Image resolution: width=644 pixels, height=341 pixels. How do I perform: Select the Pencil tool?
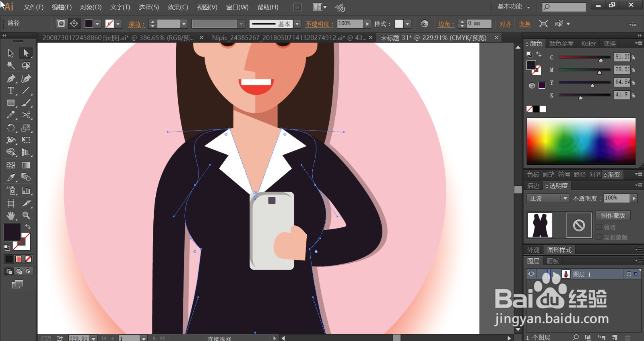coord(11,115)
